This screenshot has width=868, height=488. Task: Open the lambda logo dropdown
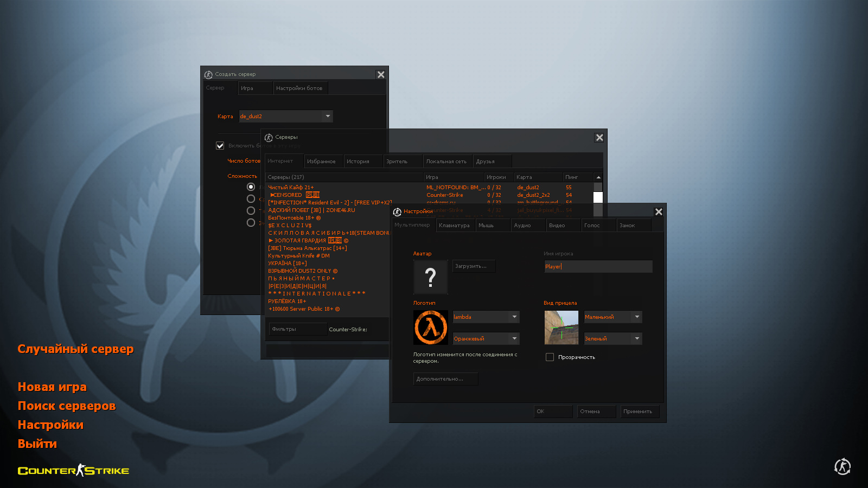click(514, 317)
